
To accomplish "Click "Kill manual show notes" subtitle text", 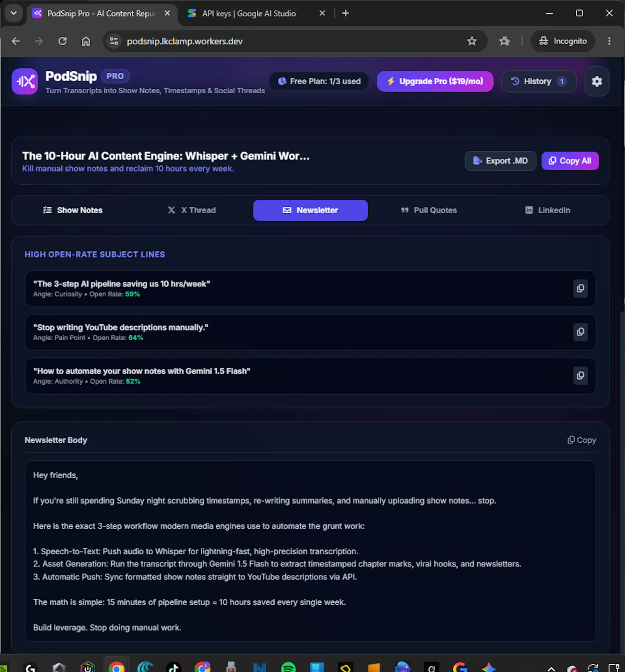I will [128, 169].
